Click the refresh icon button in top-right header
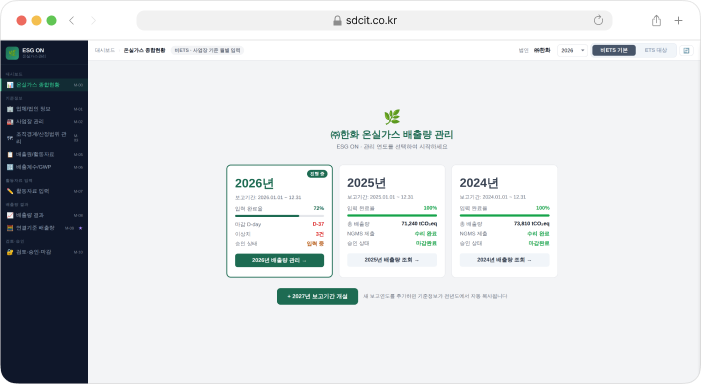The image size is (701, 384). point(686,51)
